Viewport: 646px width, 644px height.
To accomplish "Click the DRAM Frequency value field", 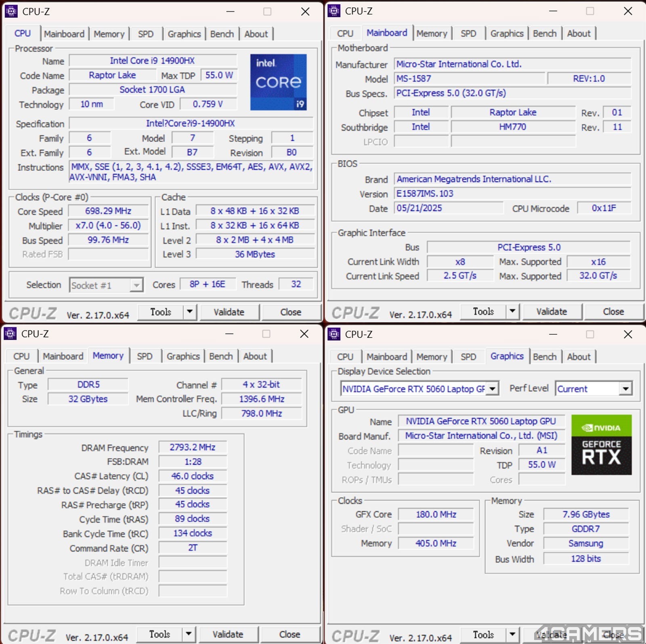I will (193, 447).
